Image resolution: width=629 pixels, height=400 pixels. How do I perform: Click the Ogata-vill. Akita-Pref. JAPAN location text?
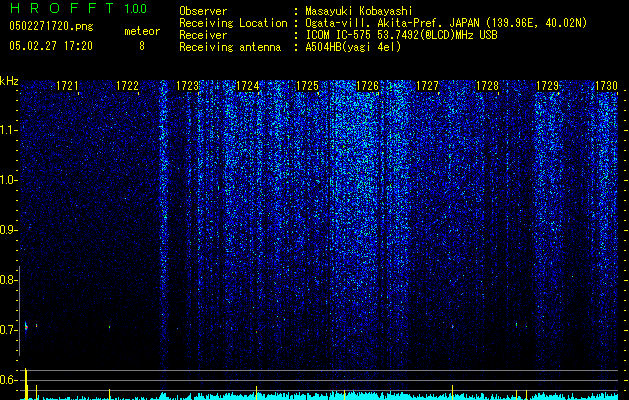pyautogui.click(x=446, y=23)
